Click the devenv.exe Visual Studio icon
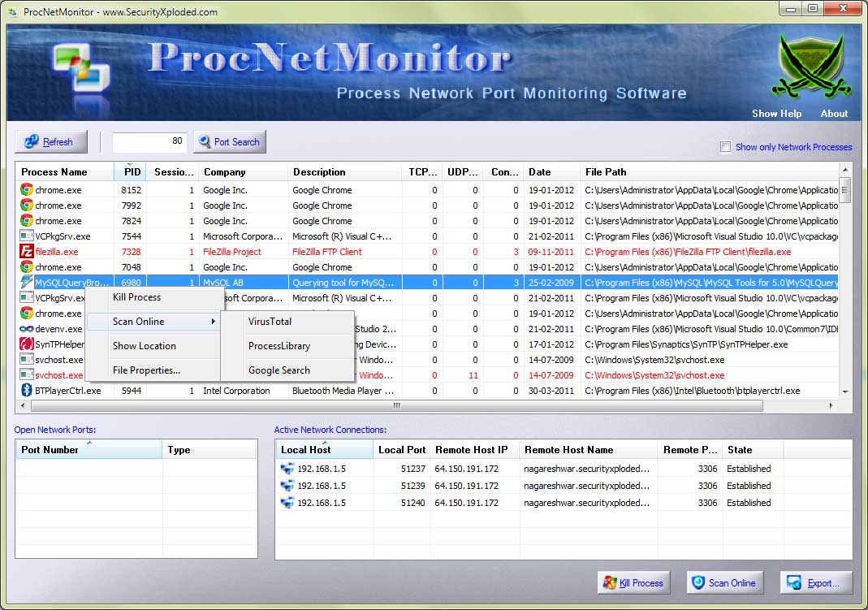 pos(26,329)
